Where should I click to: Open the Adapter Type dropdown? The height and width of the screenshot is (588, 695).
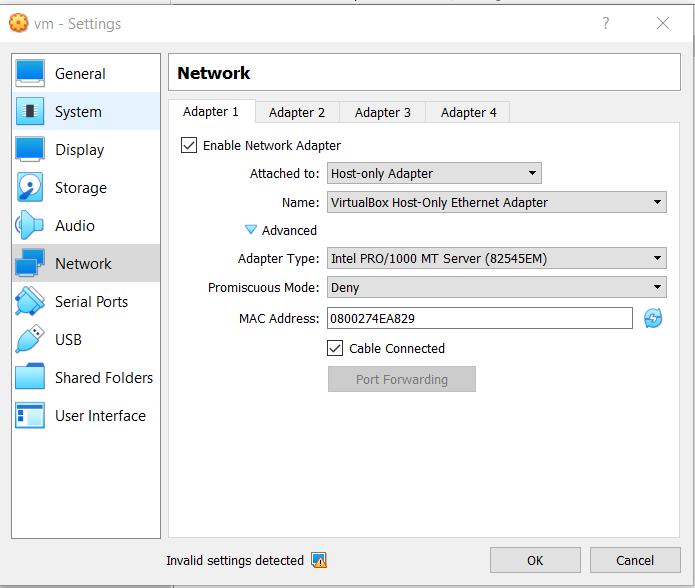point(496,258)
